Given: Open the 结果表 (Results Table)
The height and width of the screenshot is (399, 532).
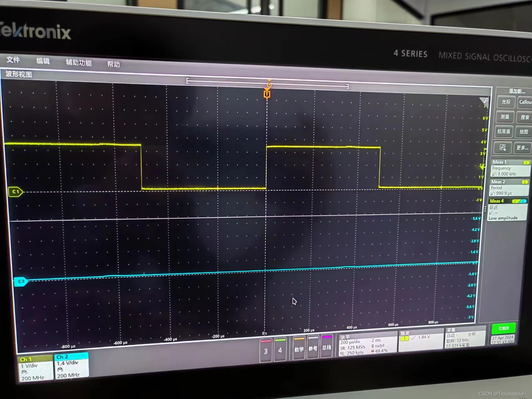Looking at the screenshot, I should (x=503, y=131).
